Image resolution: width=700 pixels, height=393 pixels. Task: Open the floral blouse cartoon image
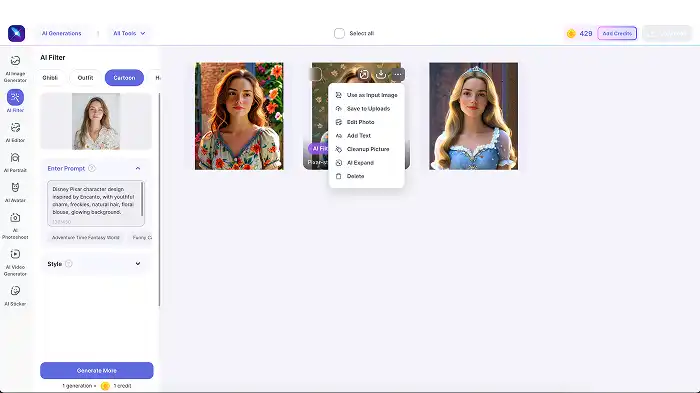point(239,116)
